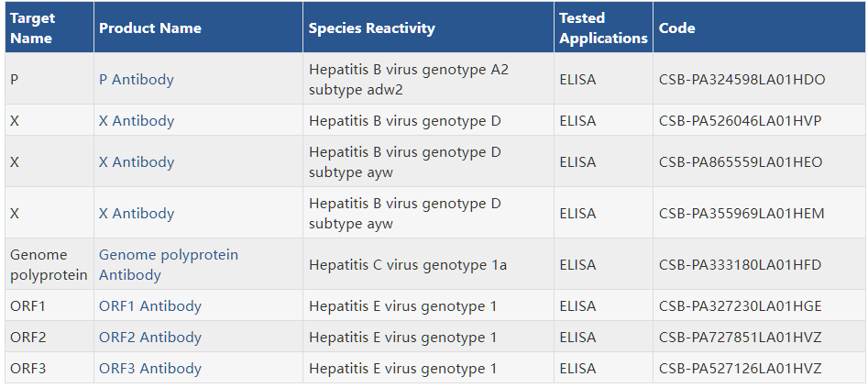Screen dimensions: 868x388
Task: Click the Product Name column header
Action: click(x=198, y=28)
